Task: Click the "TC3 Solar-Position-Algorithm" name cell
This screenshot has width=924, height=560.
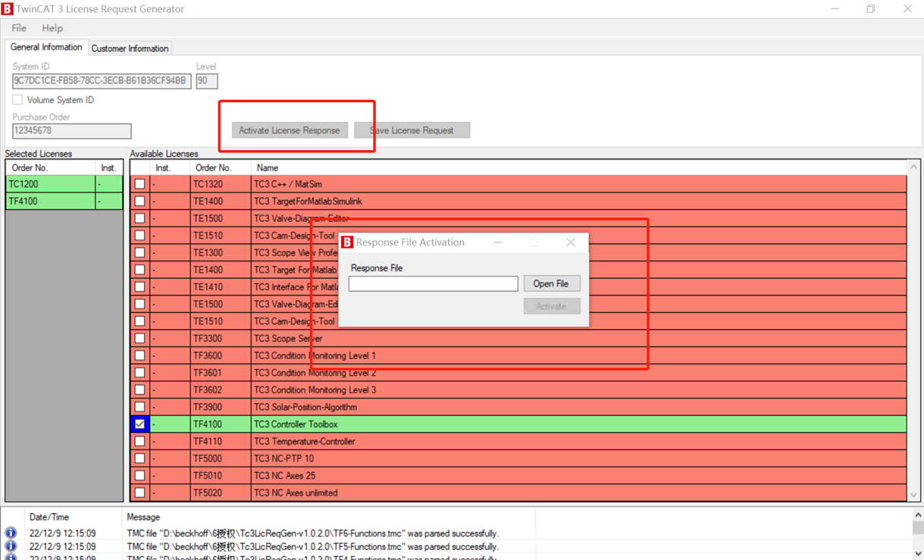Action: (x=578, y=407)
